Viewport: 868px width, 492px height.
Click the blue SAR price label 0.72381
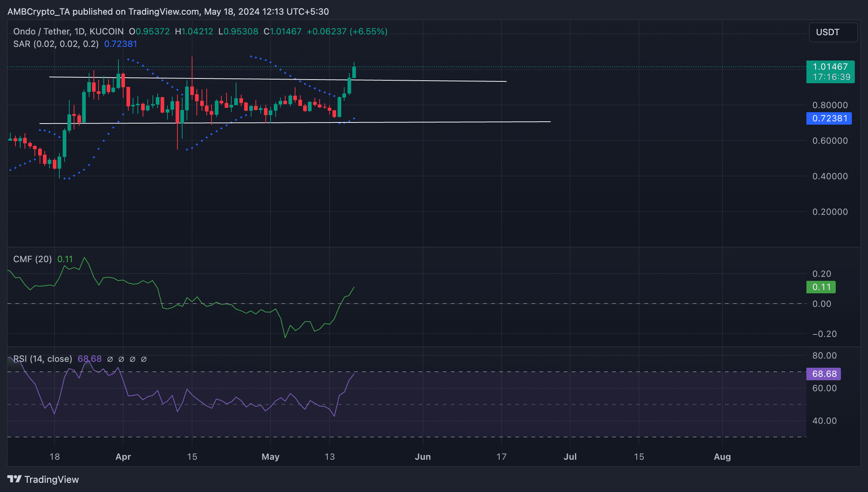pyautogui.click(x=829, y=118)
